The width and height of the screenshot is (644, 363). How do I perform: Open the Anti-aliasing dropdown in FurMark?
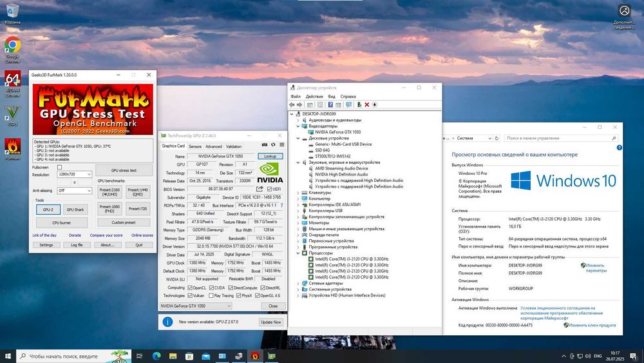coord(74,191)
